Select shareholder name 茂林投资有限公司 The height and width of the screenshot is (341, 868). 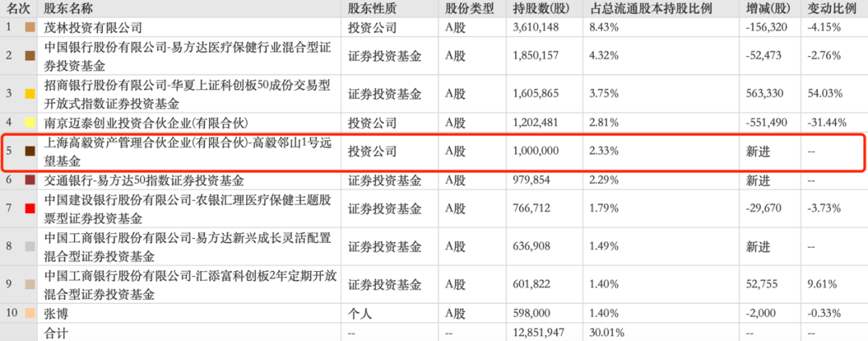[93, 27]
